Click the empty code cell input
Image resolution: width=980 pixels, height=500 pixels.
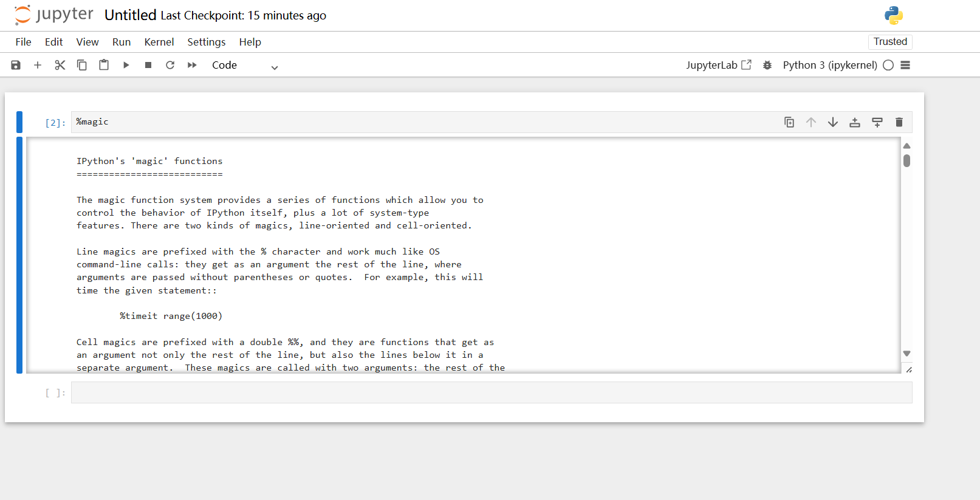click(x=491, y=392)
